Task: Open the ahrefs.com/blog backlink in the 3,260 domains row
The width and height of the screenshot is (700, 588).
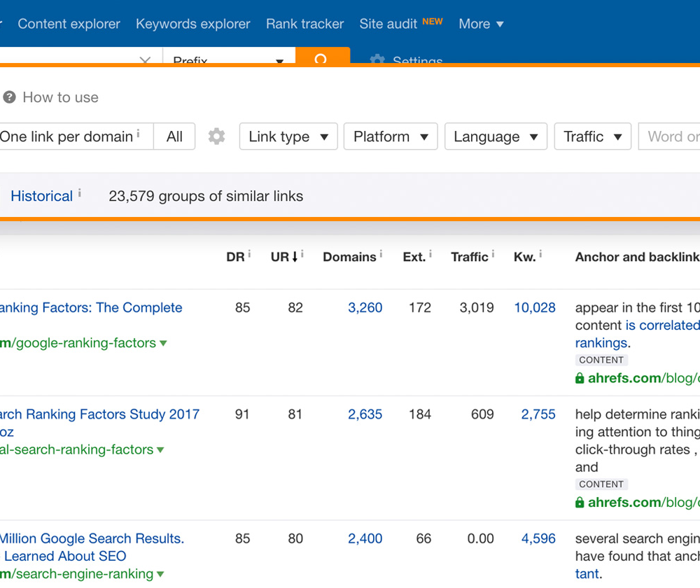Action: (x=644, y=378)
